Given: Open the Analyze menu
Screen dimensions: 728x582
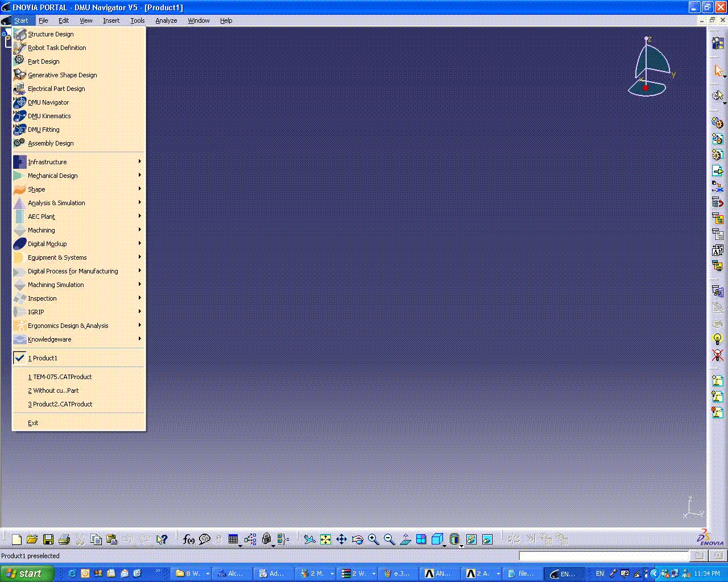Looking at the screenshot, I should [166, 20].
